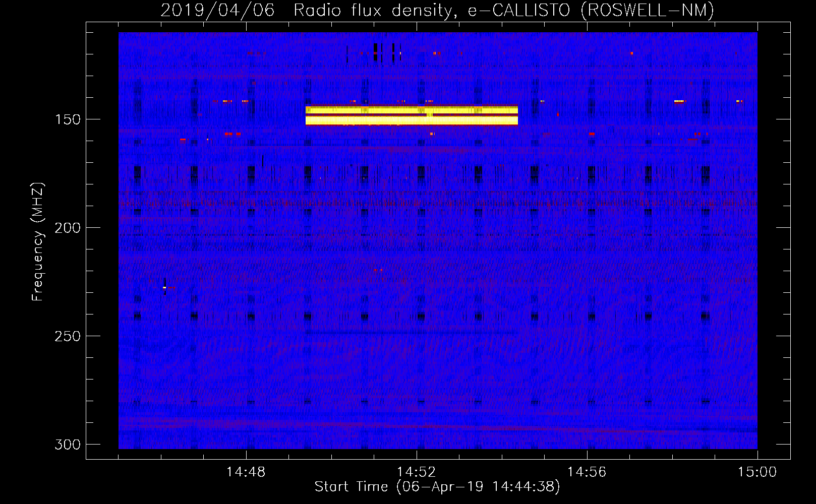Click the 14:56 time tick label
Viewport: 816px width, 504px height.
587,472
